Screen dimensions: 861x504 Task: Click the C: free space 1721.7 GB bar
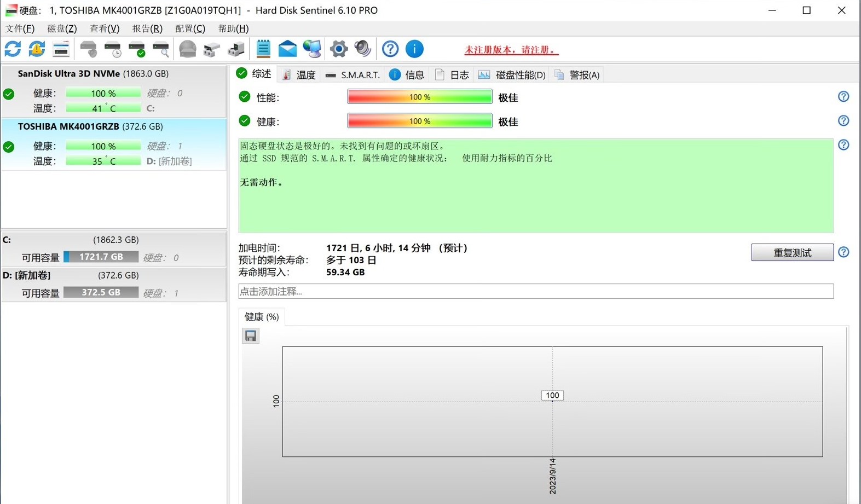pos(101,257)
